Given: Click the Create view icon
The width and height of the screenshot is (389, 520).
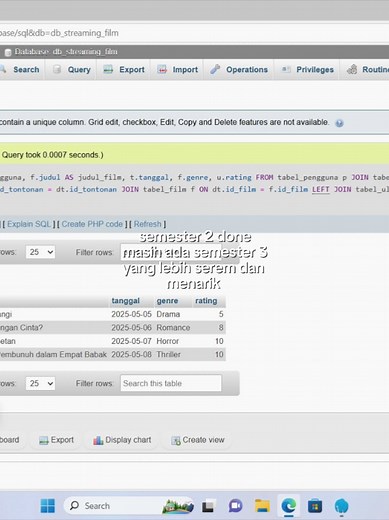Looking at the screenshot, I should [x=176, y=441].
